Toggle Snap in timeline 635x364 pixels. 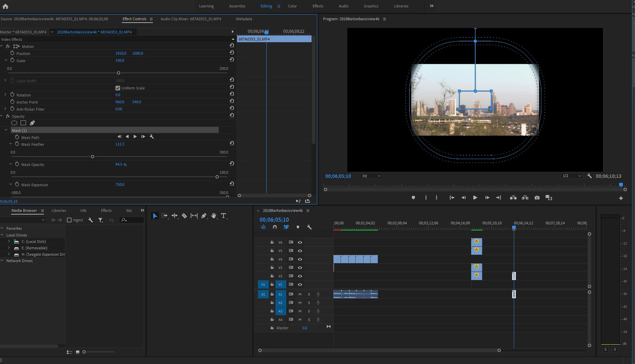pyautogui.click(x=275, y=227)
